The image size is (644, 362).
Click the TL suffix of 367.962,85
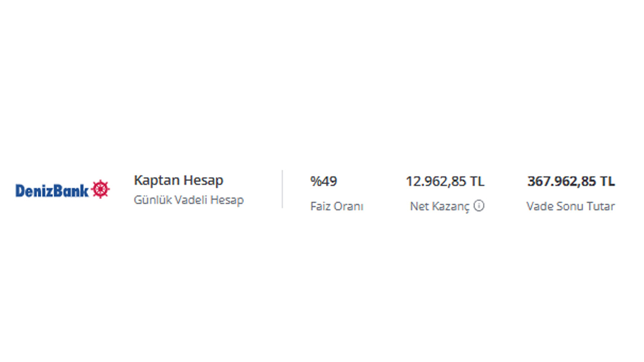click(x=608, y=181)
